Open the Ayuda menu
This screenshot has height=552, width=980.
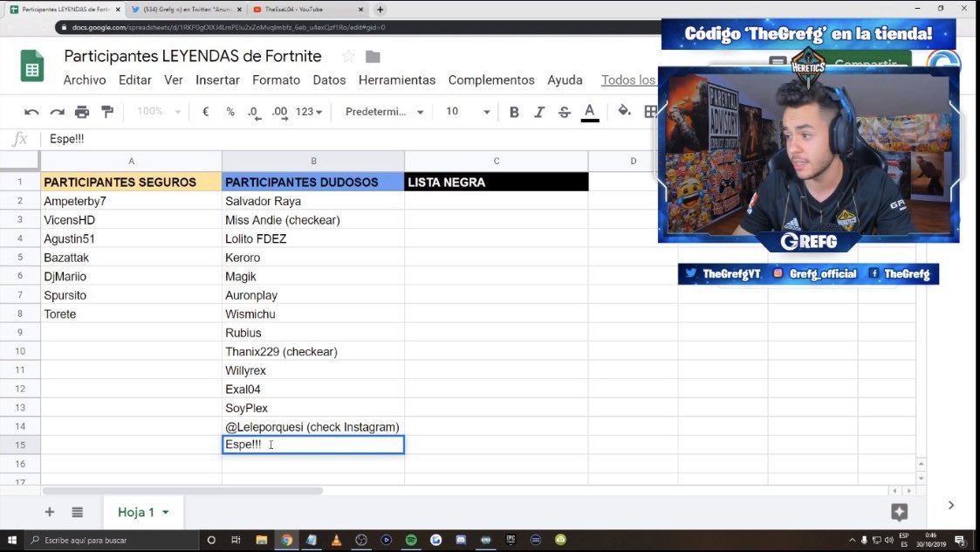[x=565, y=80]
